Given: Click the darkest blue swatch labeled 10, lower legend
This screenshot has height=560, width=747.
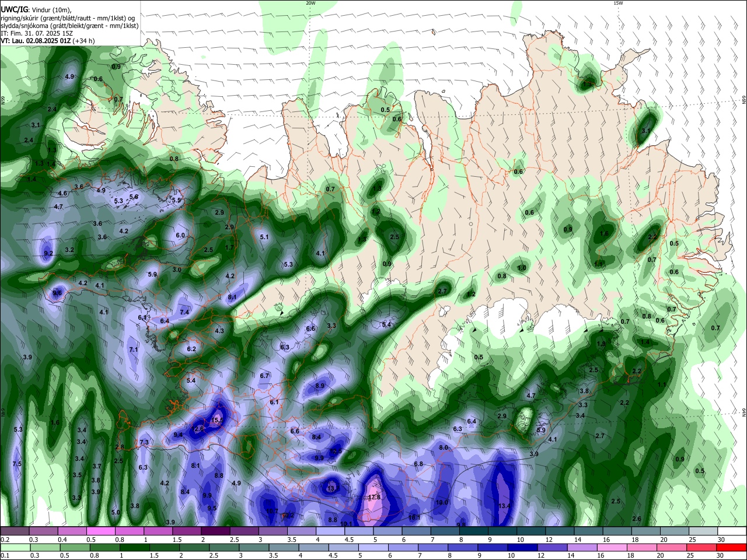Looking at the screenshot, I should pos(521,547).
